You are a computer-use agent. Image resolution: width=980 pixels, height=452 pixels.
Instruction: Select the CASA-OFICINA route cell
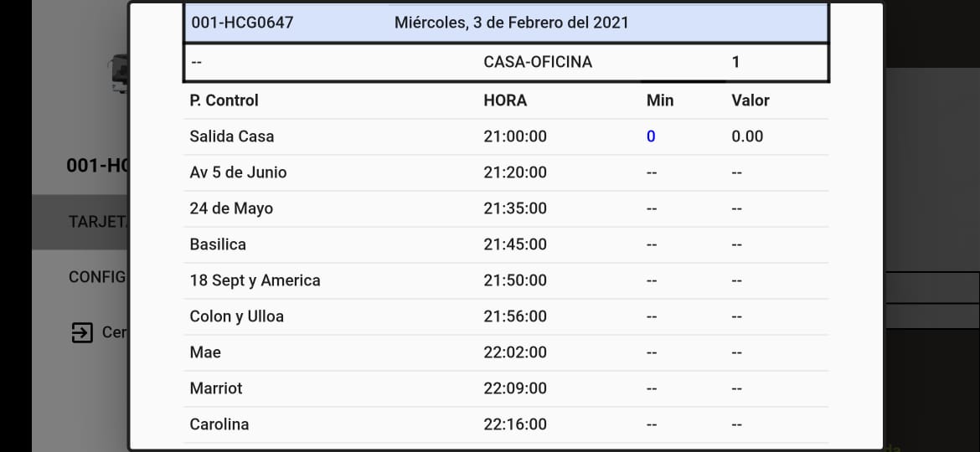(x=538, y=62)
